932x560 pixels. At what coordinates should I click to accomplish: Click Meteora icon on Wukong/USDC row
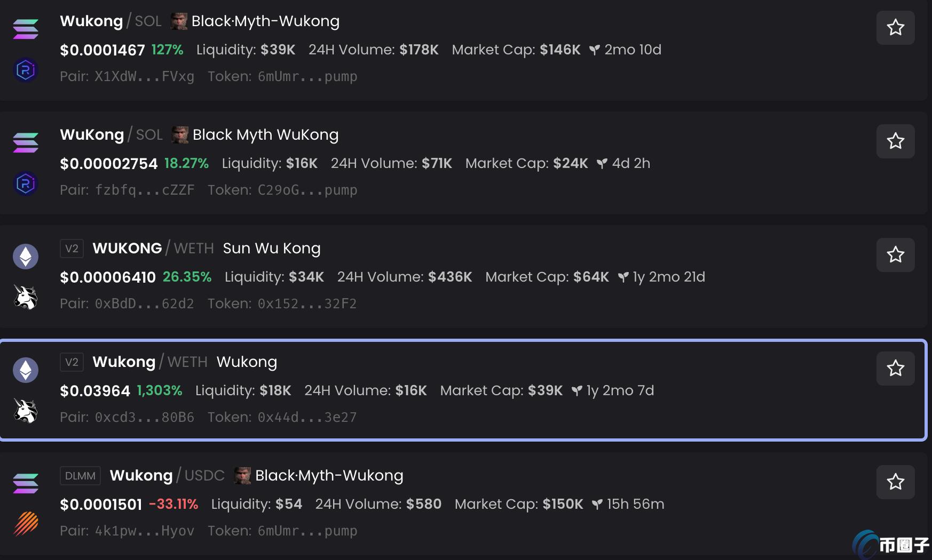(26, 524)
